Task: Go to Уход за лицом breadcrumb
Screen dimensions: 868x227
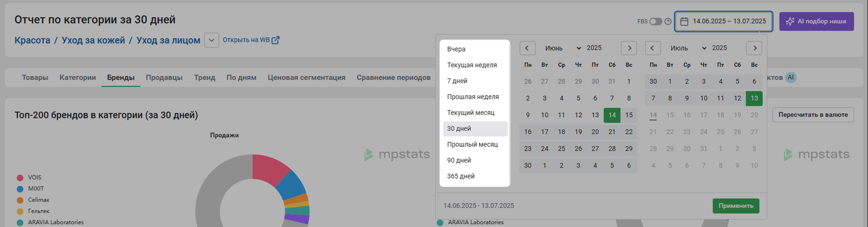Action: pyautogui.click(x=168, y=40)
